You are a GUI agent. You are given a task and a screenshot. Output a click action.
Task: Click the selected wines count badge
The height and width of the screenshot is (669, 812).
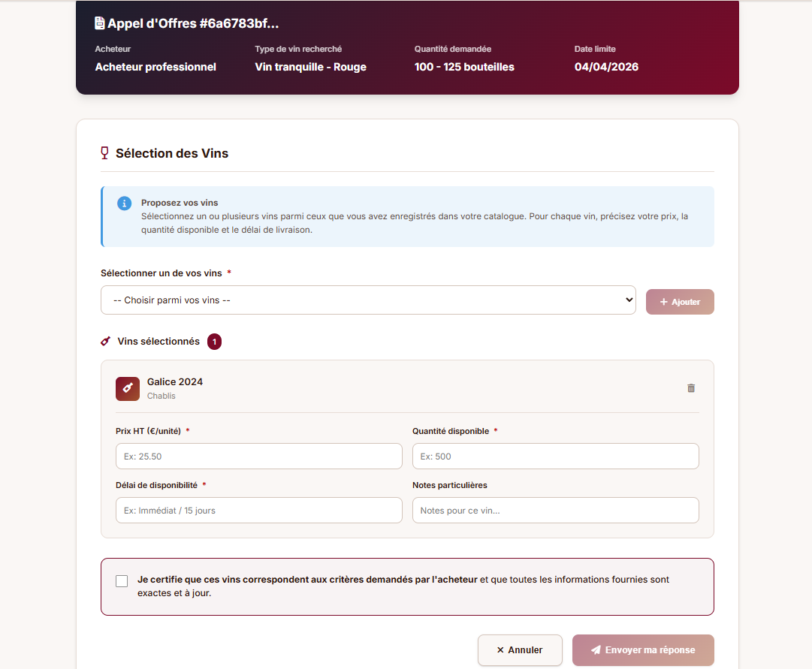click(x=214, y=342)
